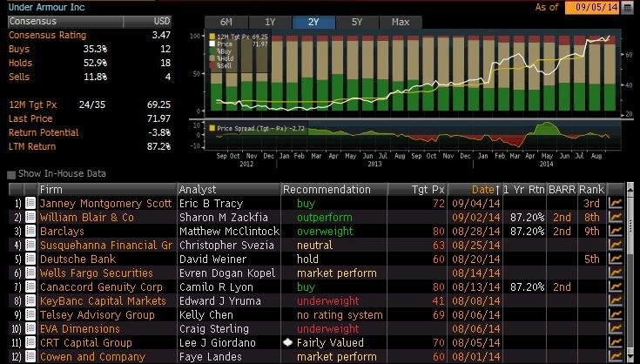Screen dimensions: 640x364
Task: Open the calendar picker next to As of date
Action: [x=627, y=8]
